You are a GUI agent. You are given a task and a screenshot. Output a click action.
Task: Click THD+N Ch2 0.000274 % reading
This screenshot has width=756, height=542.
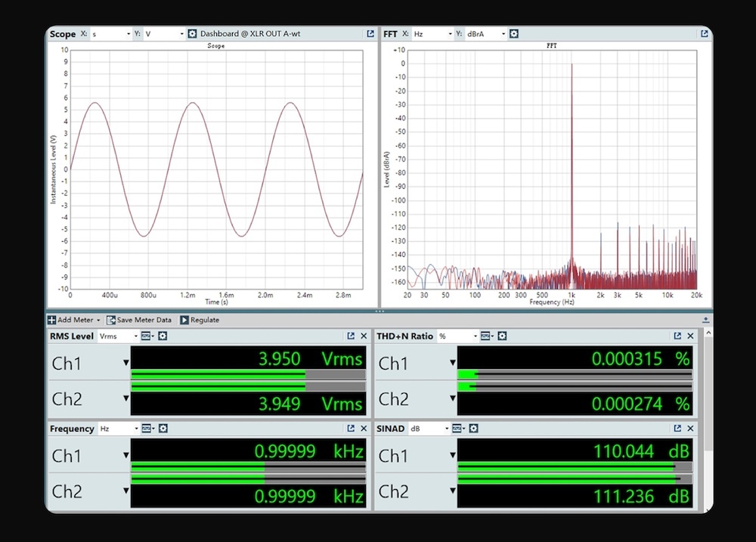pos(641,404)
